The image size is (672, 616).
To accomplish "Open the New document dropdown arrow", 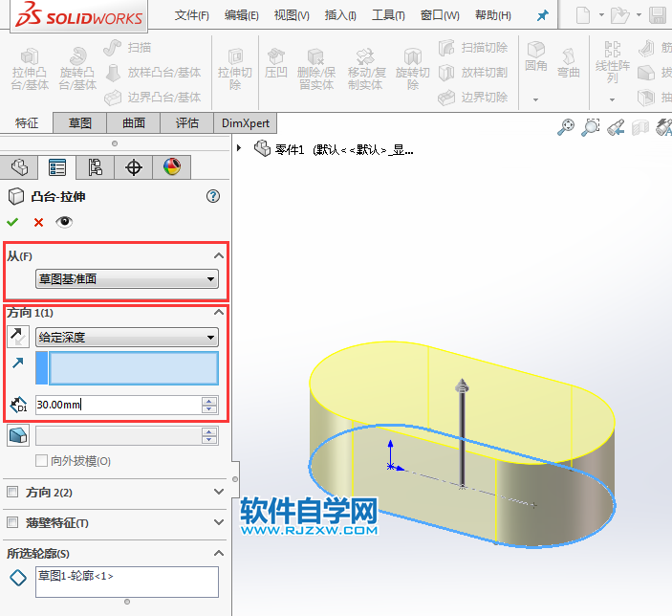I will coord(601,15).
